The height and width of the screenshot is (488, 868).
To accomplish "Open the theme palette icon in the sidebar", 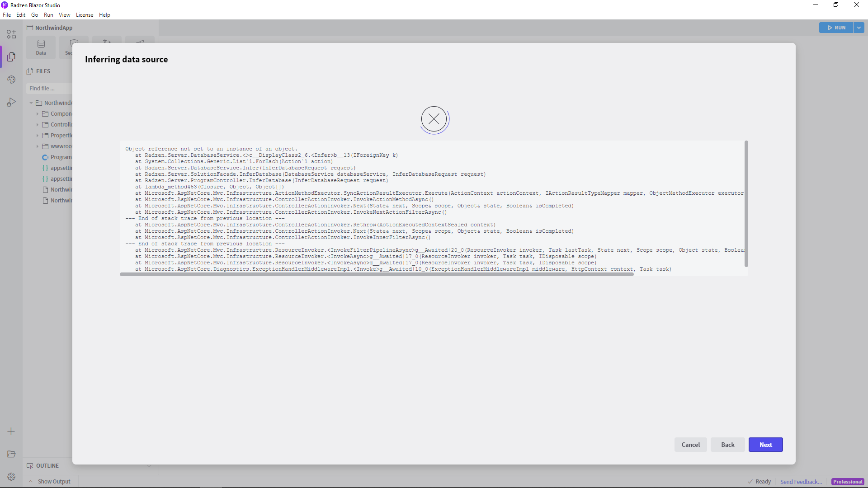I will pyautogui.click(x=11, y=80).
